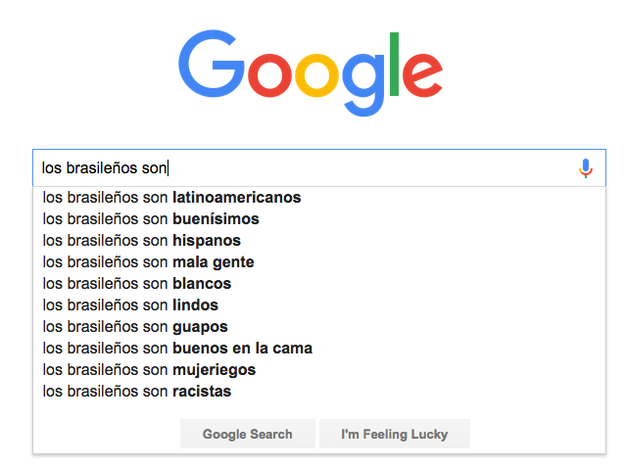The image size is (625, 468).
Task: Click the voice search microphone icon
Action: 586,168
